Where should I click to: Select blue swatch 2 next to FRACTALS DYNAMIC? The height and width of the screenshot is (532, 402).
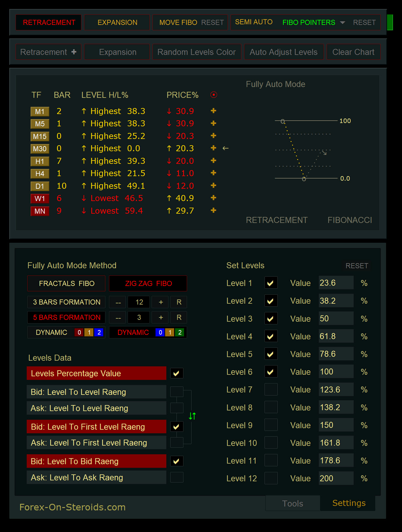point(99,332)
